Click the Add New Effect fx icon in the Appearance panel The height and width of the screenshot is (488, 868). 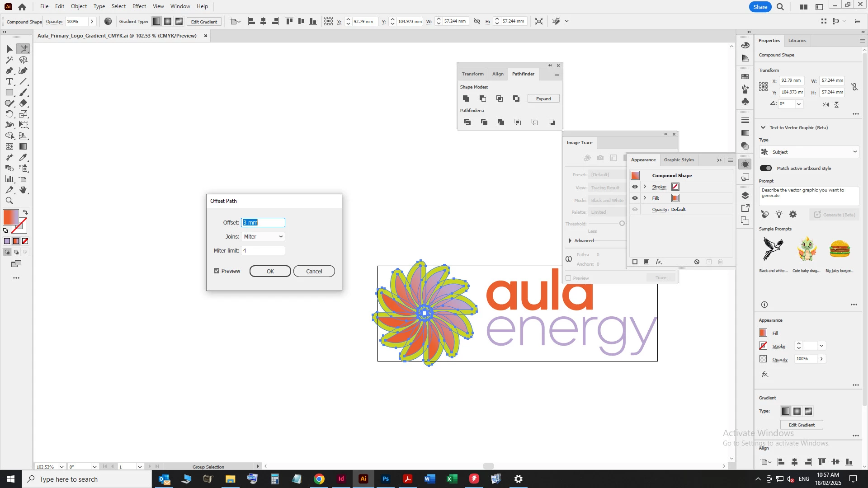coord(659,262)
